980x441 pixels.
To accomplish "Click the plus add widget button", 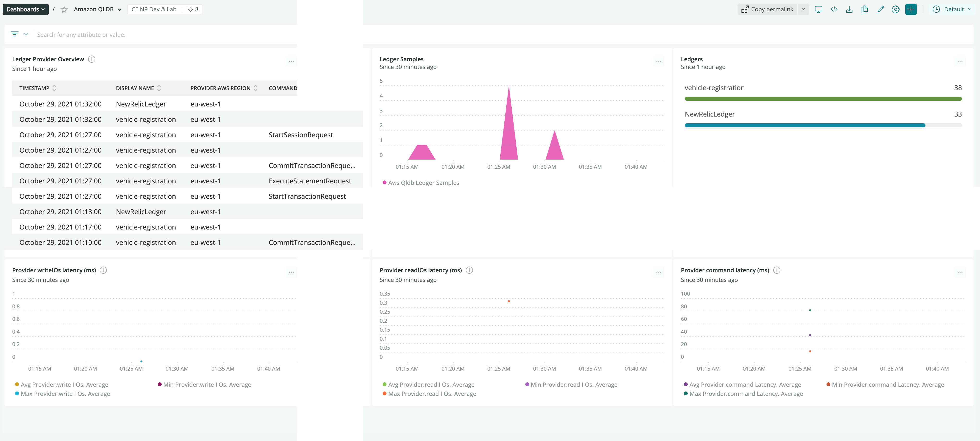I will [x=911, y=9].
